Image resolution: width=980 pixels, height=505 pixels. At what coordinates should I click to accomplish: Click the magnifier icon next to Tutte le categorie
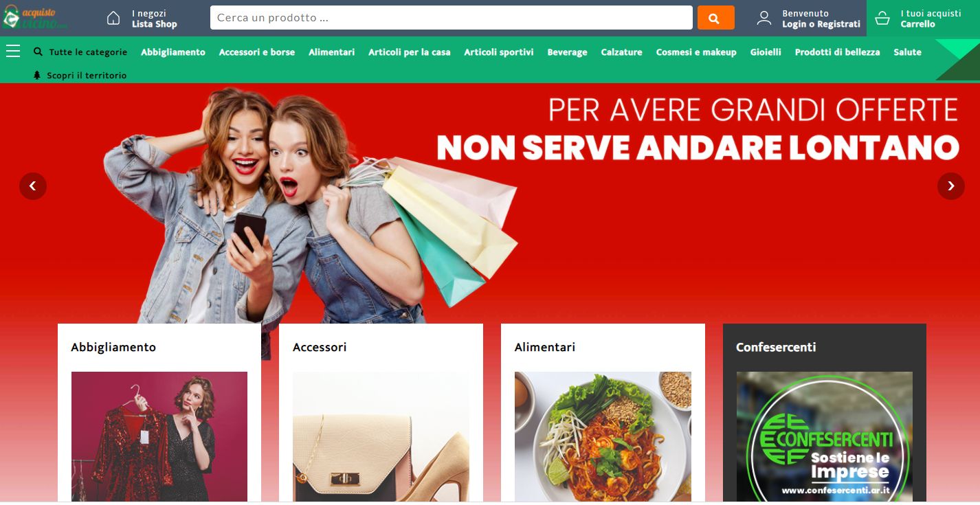[x=38, y=52]
